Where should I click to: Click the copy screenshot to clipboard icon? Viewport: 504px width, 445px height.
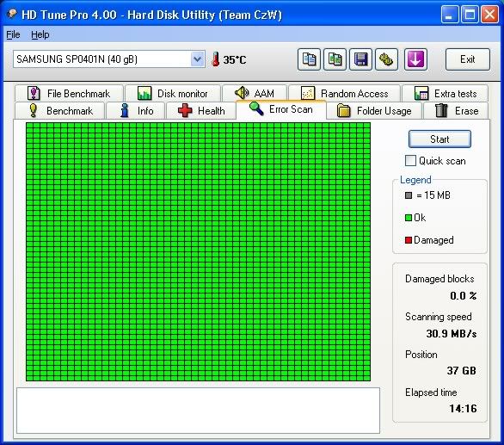click(x=335, y=59)
